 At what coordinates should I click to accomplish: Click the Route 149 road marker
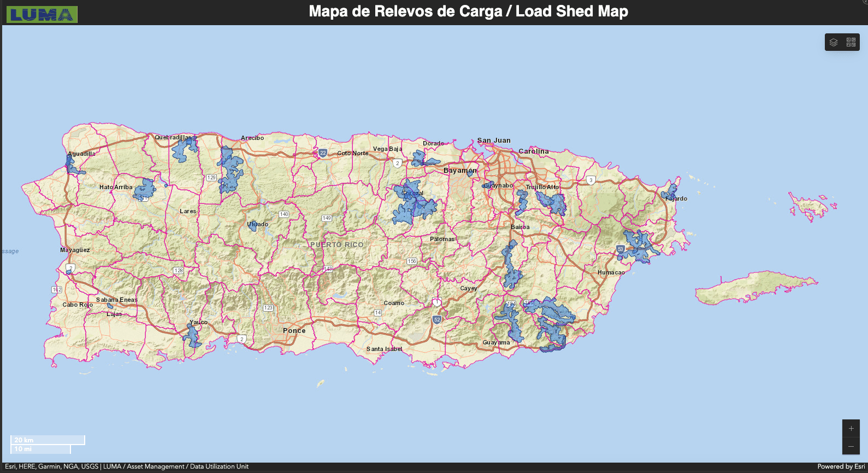pyautogui.click(x=327, y=218)
